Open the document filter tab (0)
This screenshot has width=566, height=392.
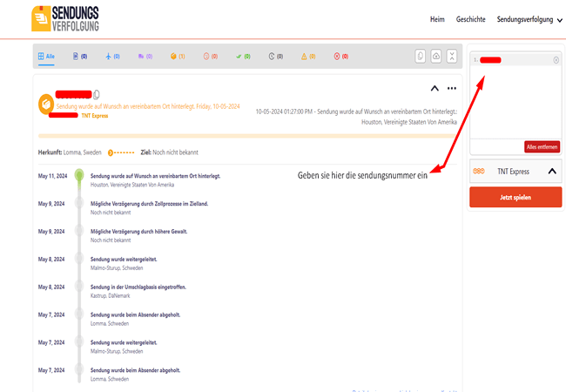(x=80, y=57)
